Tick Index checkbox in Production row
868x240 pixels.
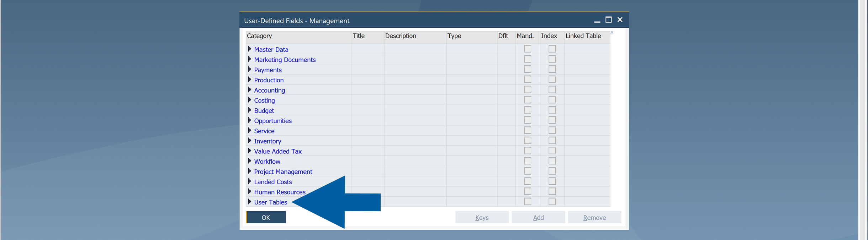pyautogui.click(x=552, y=79)
